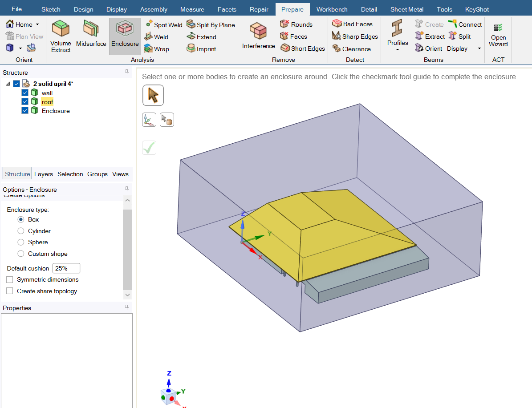Tick Create share topology option
The image size is (532, 408).
9,291
